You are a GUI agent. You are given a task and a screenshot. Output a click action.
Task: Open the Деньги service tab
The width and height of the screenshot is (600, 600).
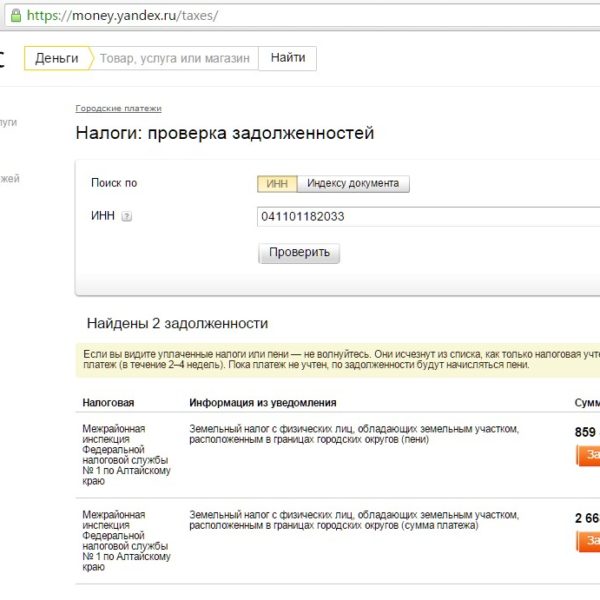point(57,58)
